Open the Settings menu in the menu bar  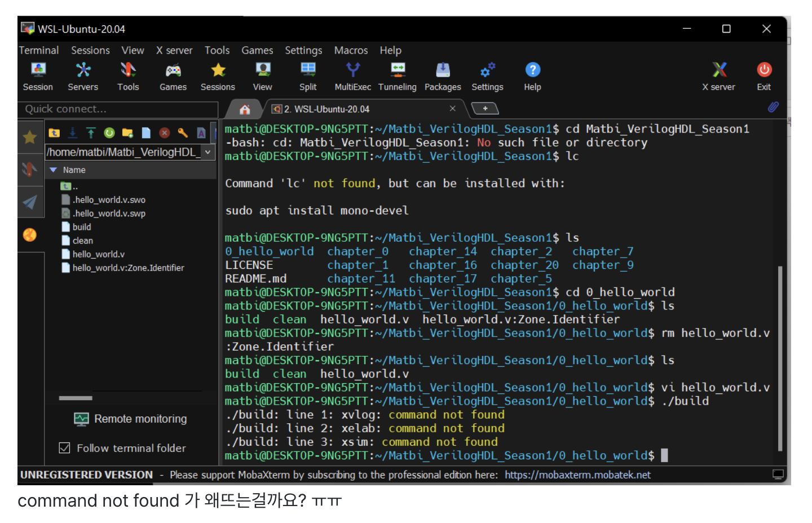click(303, 50)
